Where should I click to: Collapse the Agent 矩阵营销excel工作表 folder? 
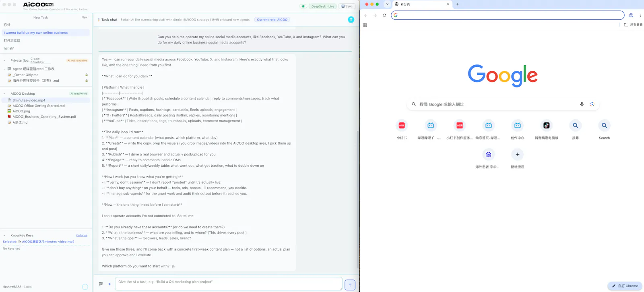(4, 69)
